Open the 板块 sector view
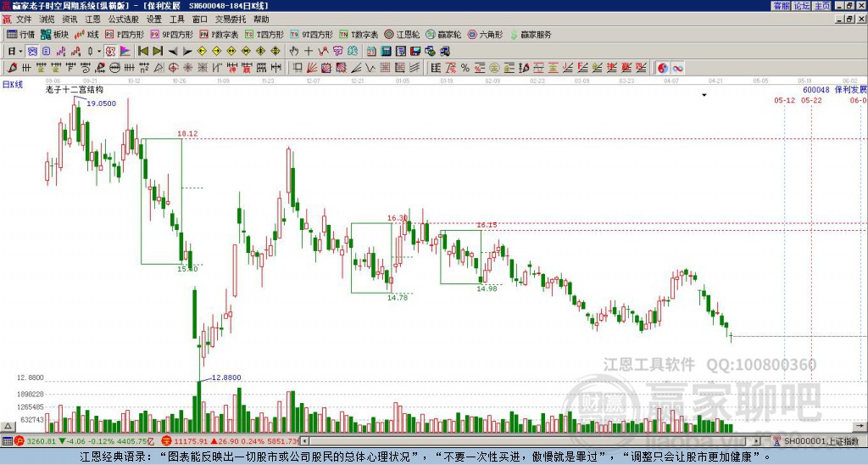Screen dimensions: 868x465 54,34
